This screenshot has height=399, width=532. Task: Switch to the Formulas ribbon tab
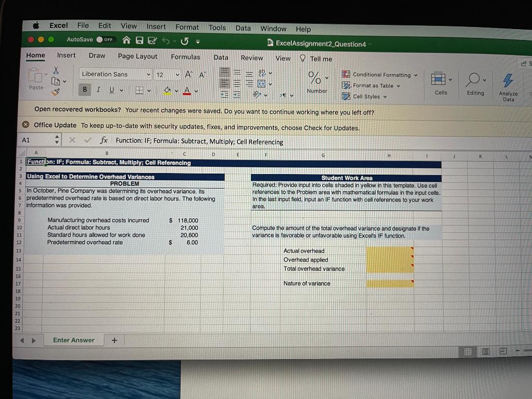click(x=185, y=57)
